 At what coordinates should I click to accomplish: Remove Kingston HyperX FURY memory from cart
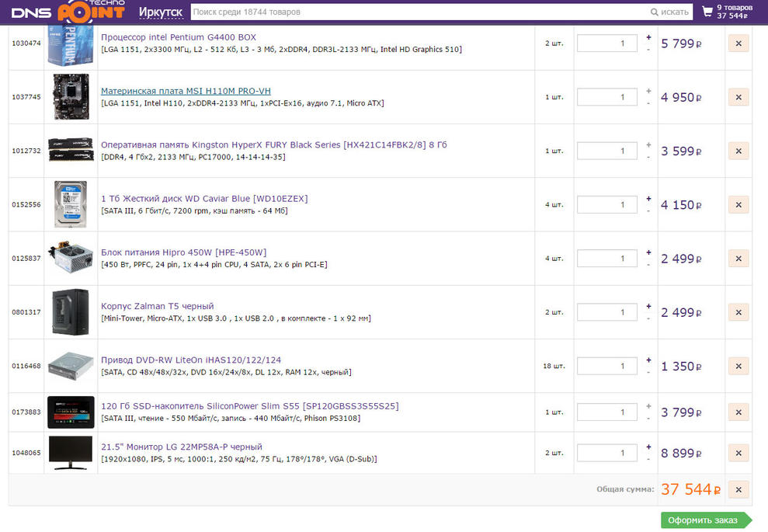point(738,151)
